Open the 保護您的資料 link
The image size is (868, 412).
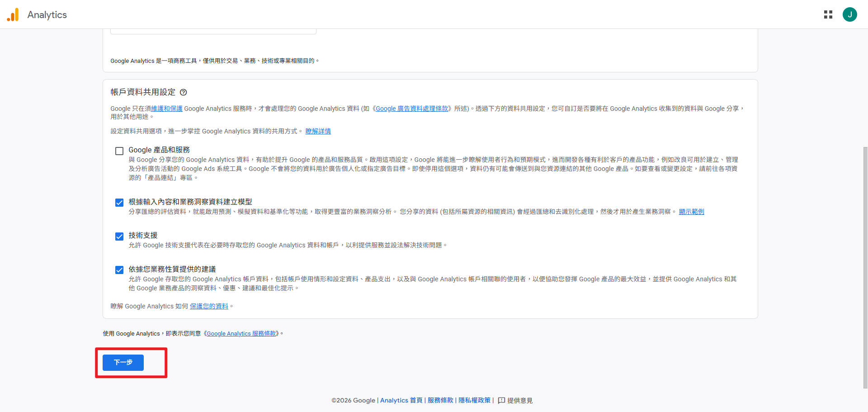(208, 306)
